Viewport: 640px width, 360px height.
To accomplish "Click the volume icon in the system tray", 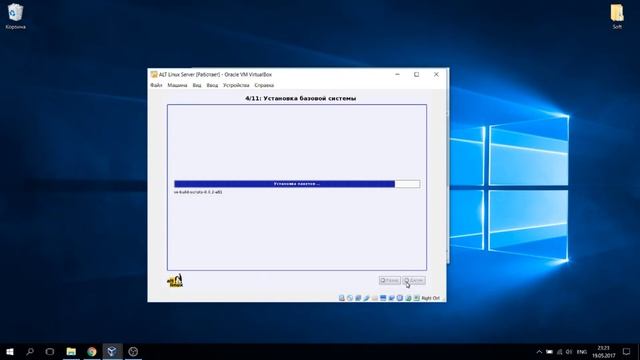I will coord(569,351).
